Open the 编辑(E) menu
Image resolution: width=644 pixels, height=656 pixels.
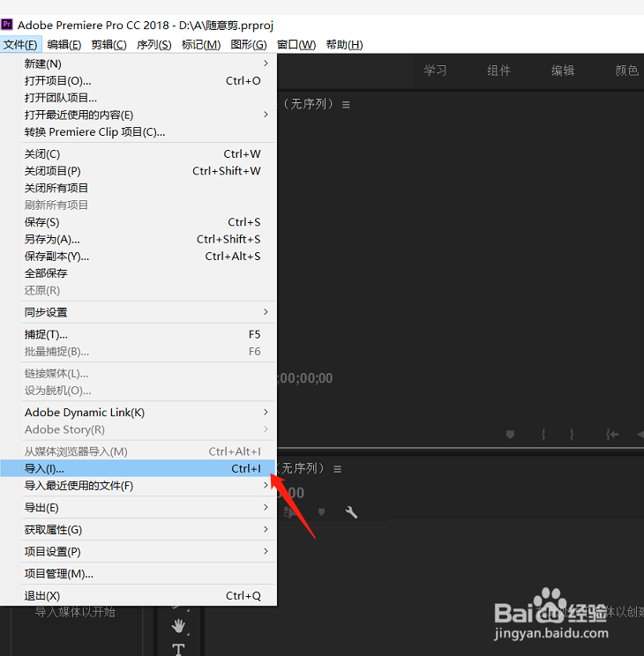[x=64, y=44]
